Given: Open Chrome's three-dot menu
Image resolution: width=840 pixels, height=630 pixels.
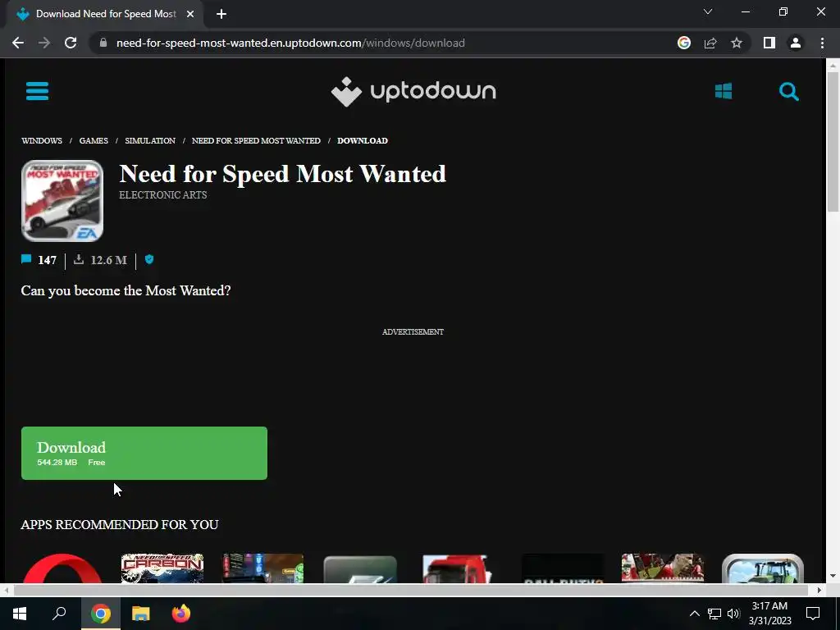Looking at the screenshot, I should click(x=822, y=43).
